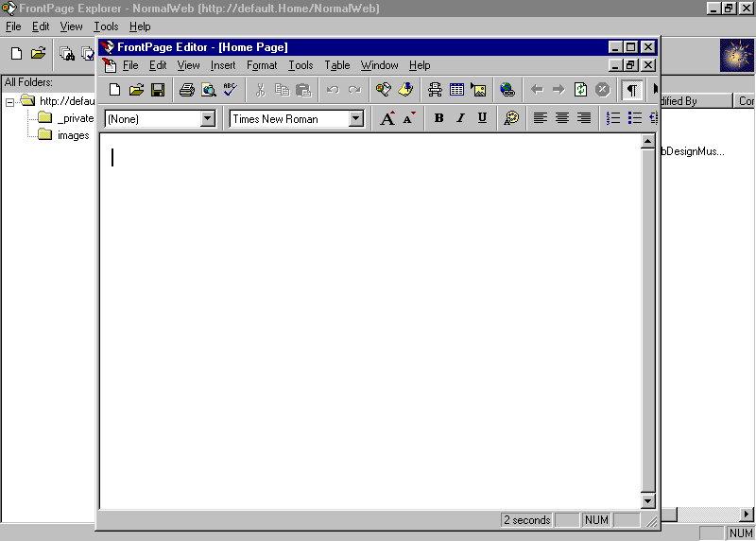This screenshot has width=756, height=541.
Task: Stop loading X circle icon
Action: (x=602, y=90)
